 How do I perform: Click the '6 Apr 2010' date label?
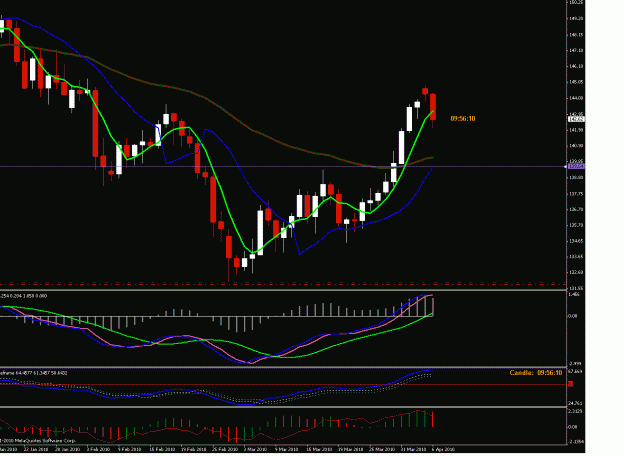click(x=443, y=449)
